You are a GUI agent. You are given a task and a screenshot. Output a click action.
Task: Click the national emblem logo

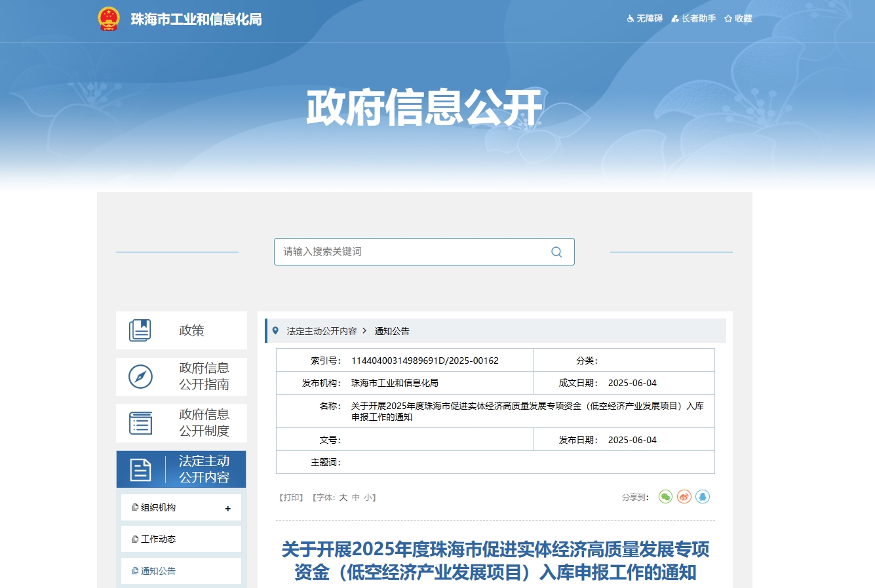click(x=109, y=19)
